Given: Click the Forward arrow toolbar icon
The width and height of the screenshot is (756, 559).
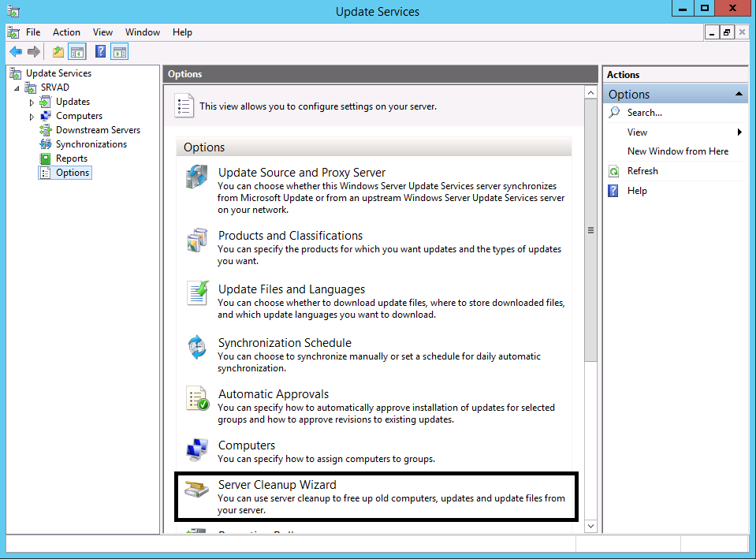Looking at the screenshot, I should [x=34, y=51].
